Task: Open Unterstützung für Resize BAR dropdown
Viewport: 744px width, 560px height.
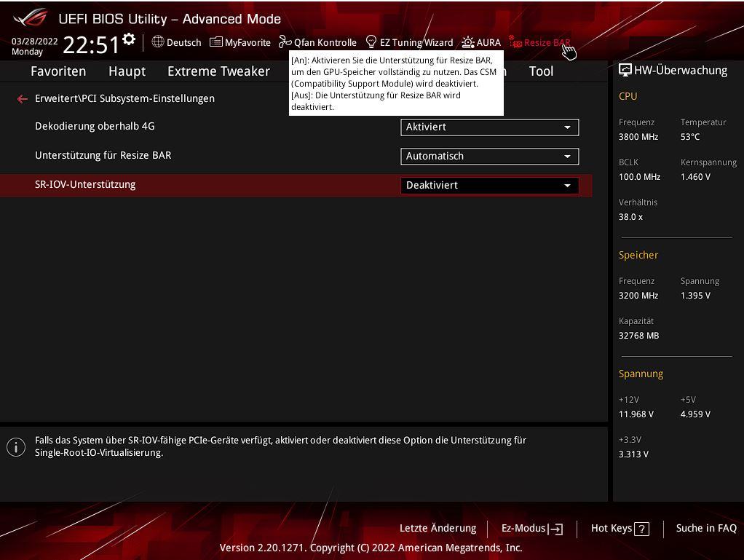Action: click(x=490, y=156)
